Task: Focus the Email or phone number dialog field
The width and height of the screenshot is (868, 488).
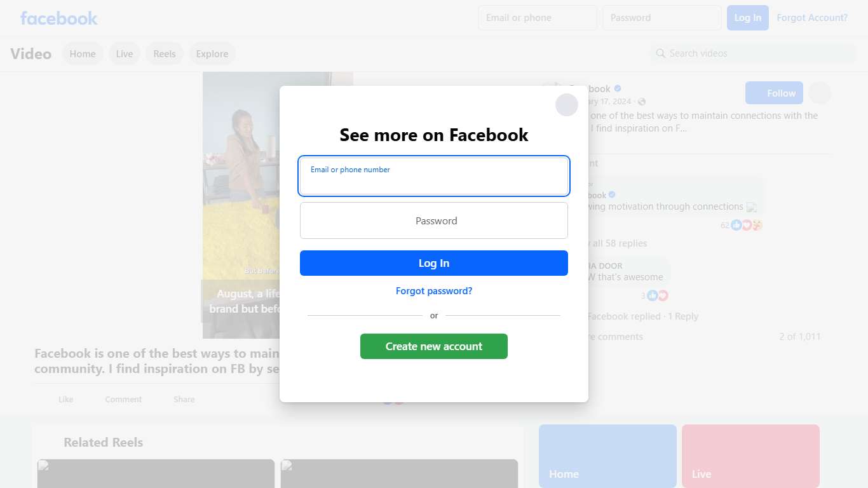Action: [x=434, y=176]
